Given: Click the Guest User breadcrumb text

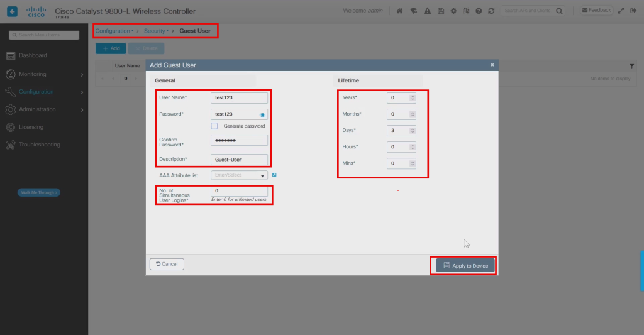Looking at the screenshot, I should (195, 31).
